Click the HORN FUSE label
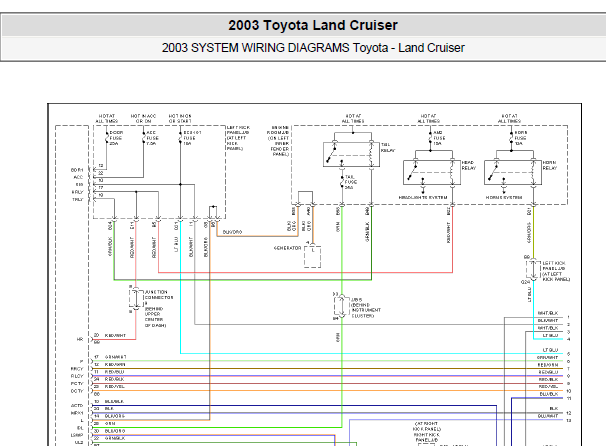Image resolution: width=606 pixels, height=446 pixels. pos(521,138)
